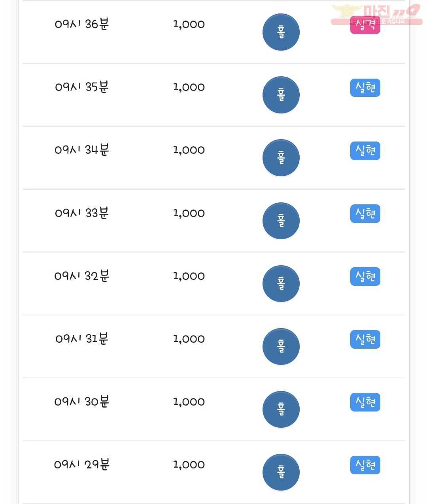Click the 홀 circle in the 09시 35분 row

point(281,95)
